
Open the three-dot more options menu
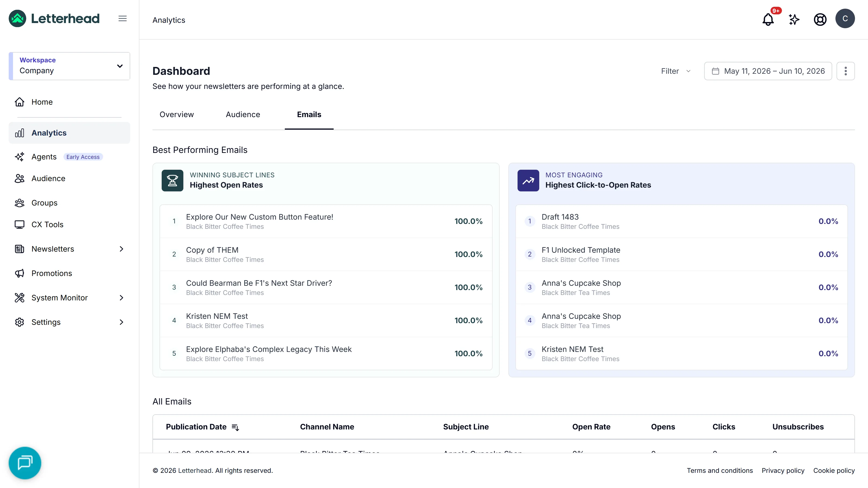pos(845,71)
